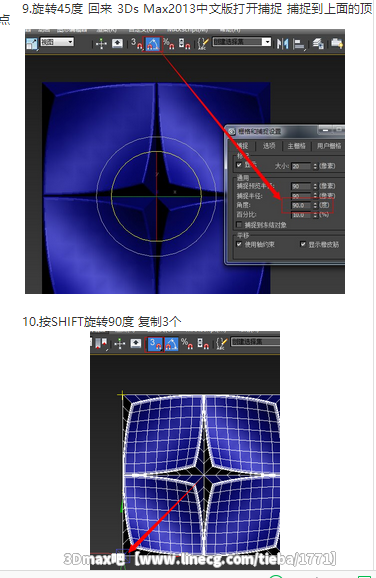Toggle 3D Snaps in the lower toolbar
This screenshot has width=376, height=578.
(155, 344)
